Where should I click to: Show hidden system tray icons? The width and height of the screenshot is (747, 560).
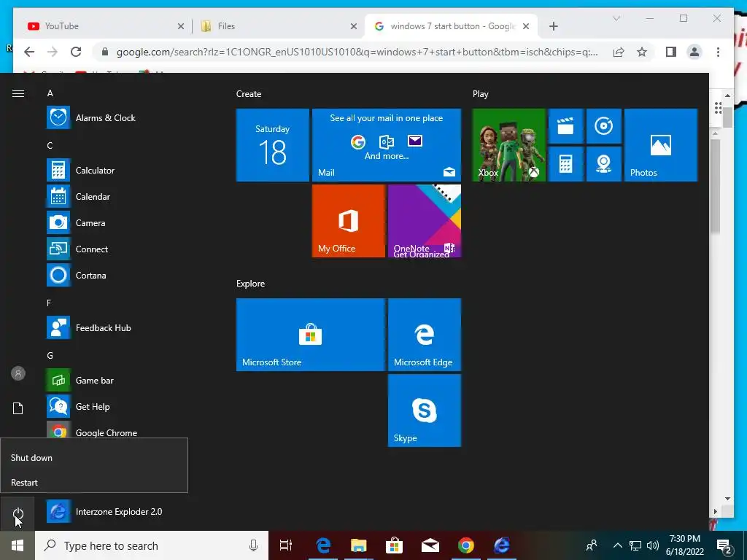click(617, 545)
